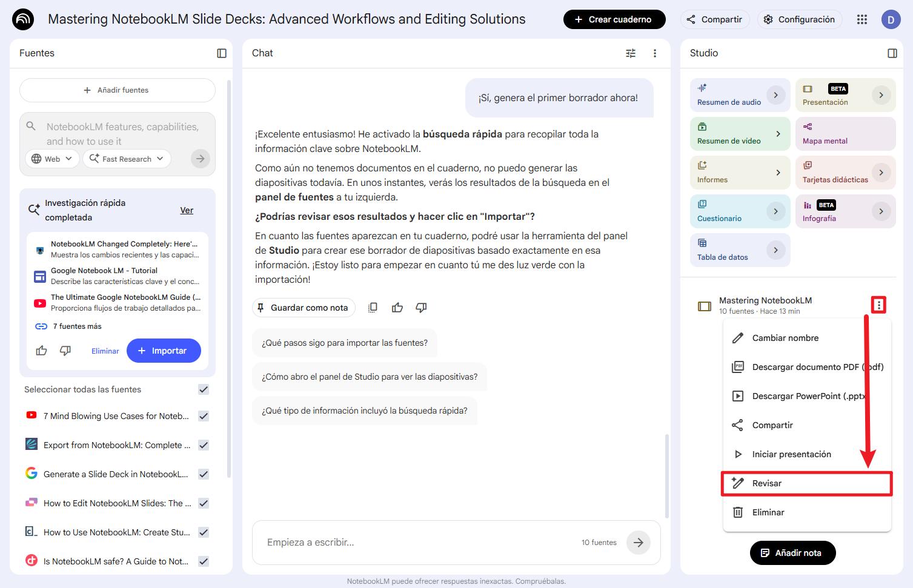Click the Tarjetas didácticas tile

click(x=846, y=173)
